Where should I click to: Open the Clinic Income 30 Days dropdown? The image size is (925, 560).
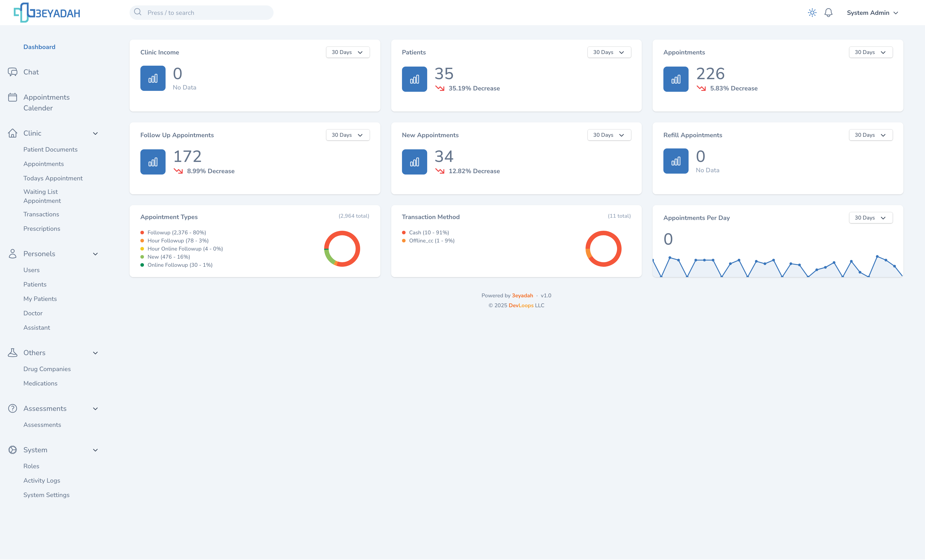(347, 52)
